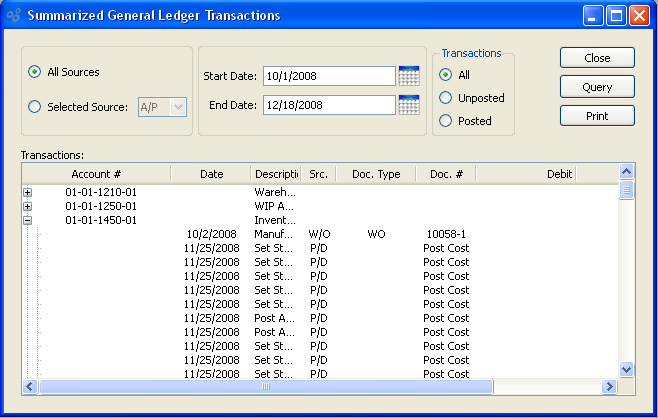Click in the Start Date field
Image resolution: width=658 pixels, height=418 pixels.
tap(328, 76)
